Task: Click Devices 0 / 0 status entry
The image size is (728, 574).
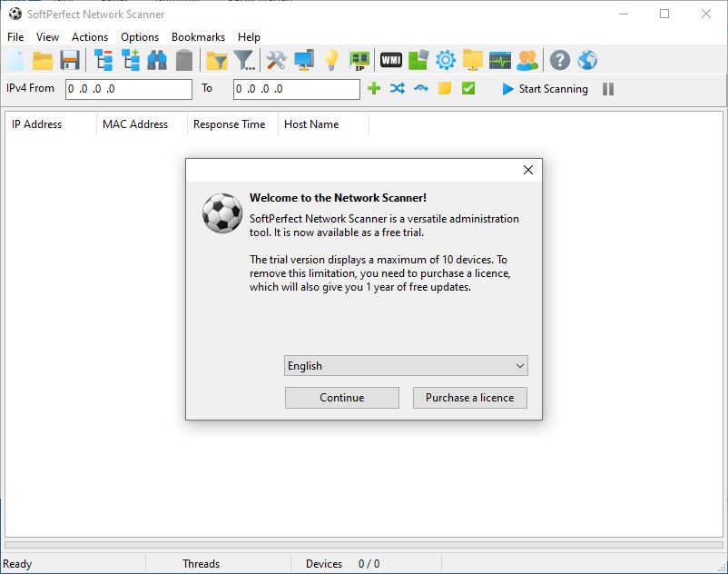Action: 342,564
